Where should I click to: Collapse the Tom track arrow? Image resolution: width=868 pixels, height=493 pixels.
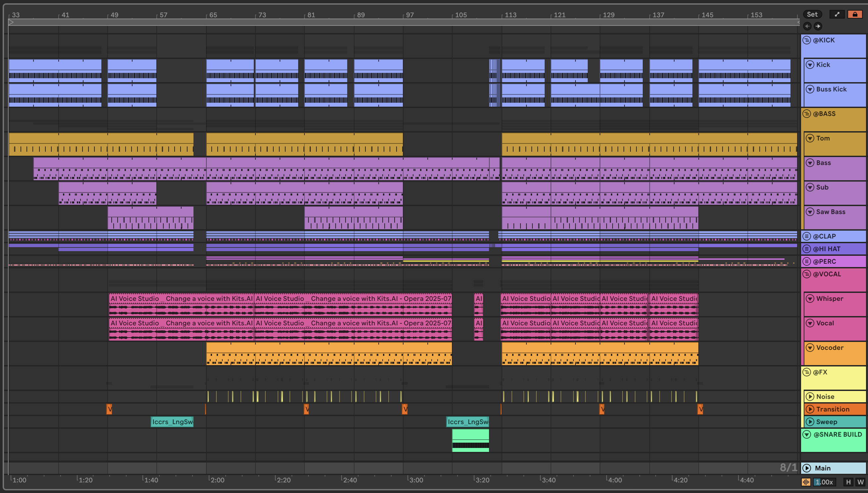810,138
